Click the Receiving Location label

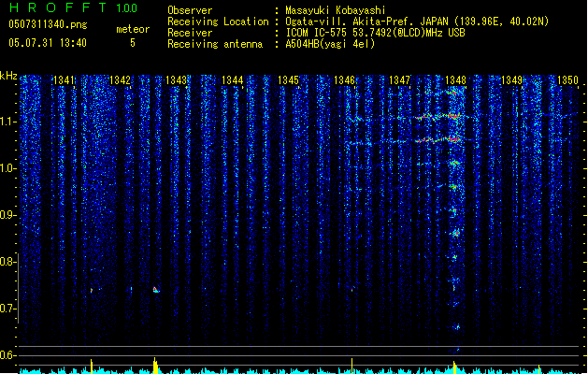click(x=218, y=22)
